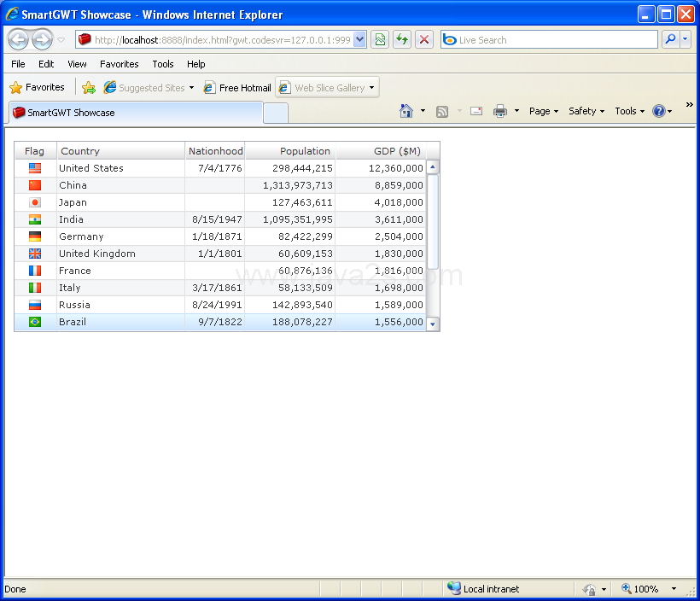Click the Home page icon
The height and width of the screenshot is (601, 700).
pyautogui.click(x=406, y=111)
